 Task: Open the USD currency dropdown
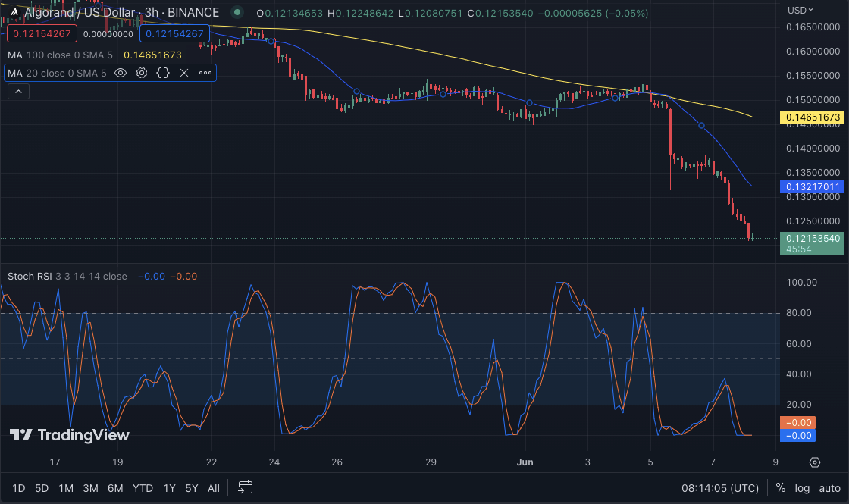tap(801, 10)
